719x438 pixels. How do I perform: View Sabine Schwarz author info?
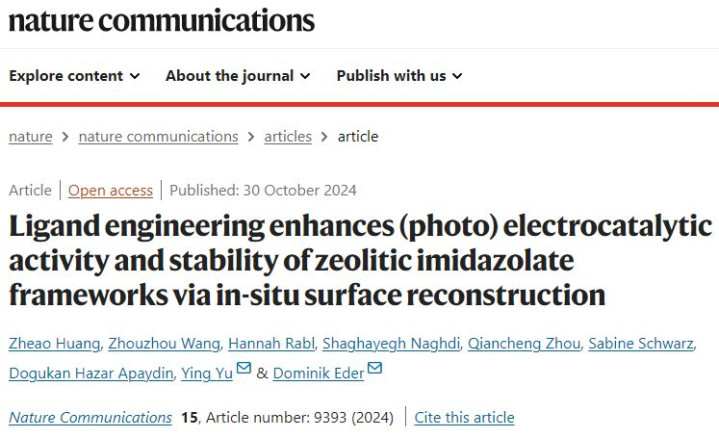[x=640, y=344]
